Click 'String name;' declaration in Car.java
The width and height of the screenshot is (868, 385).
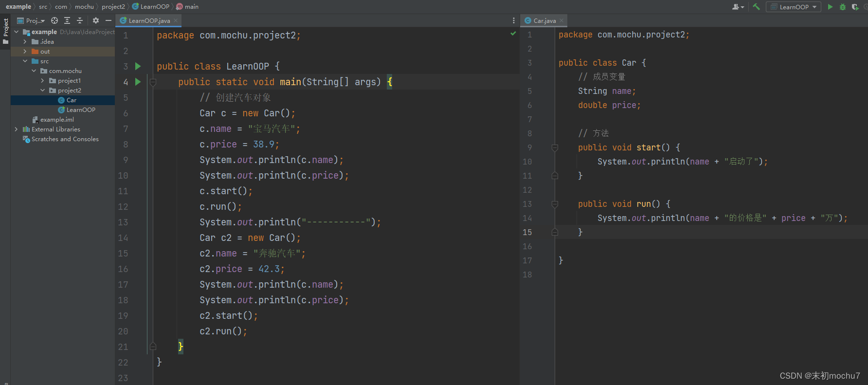(607, 91)
